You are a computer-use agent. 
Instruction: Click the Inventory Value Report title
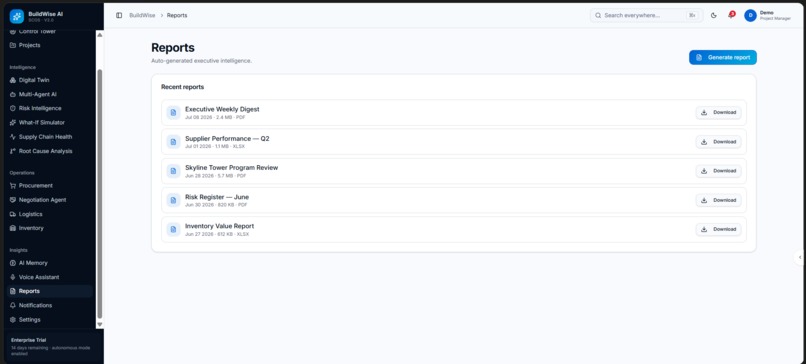tap(219, 226)
